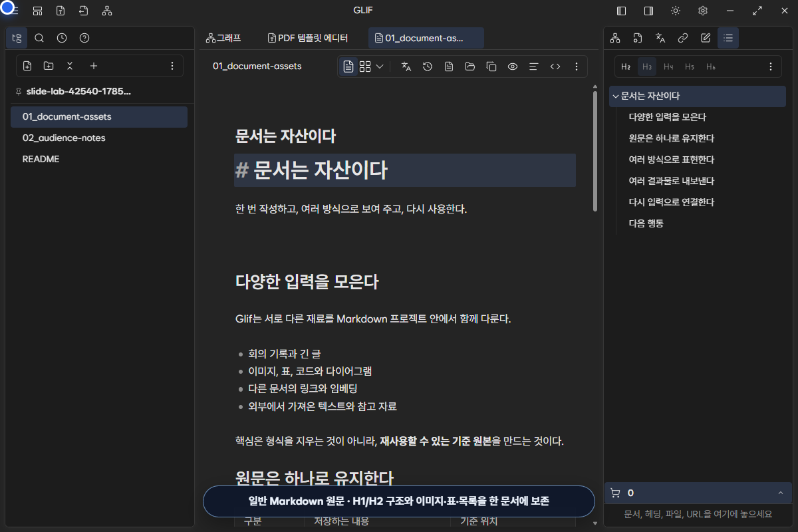The image size is (798, 532).
Task: Select 01_document-assets in the file tree
Action: pos(99,116)
